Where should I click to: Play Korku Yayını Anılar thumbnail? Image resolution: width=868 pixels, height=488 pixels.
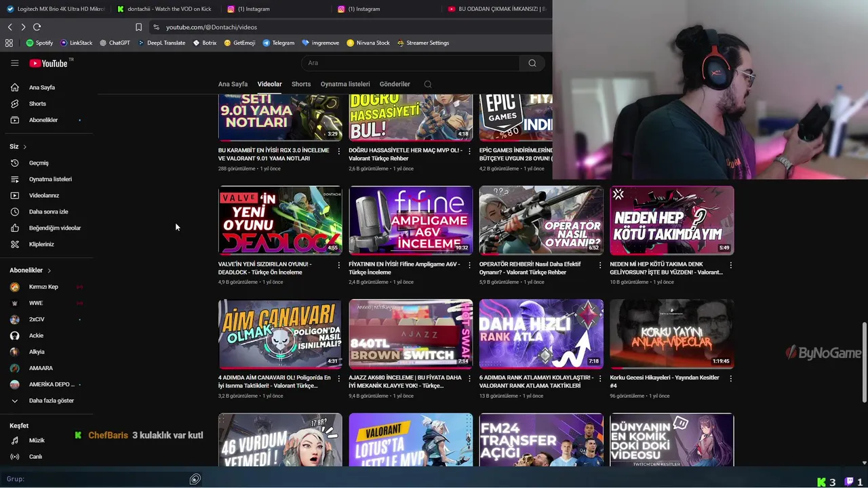[671, 334]
